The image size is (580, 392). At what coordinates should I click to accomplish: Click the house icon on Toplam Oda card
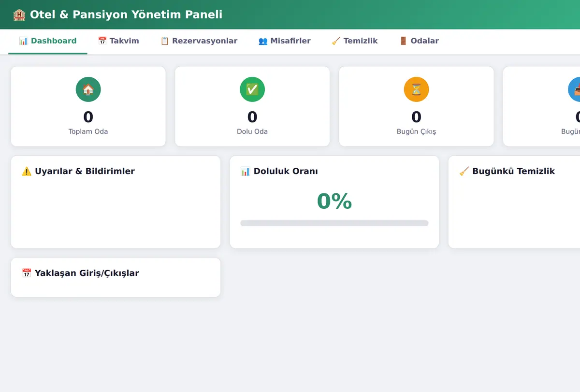coord(88,89)
